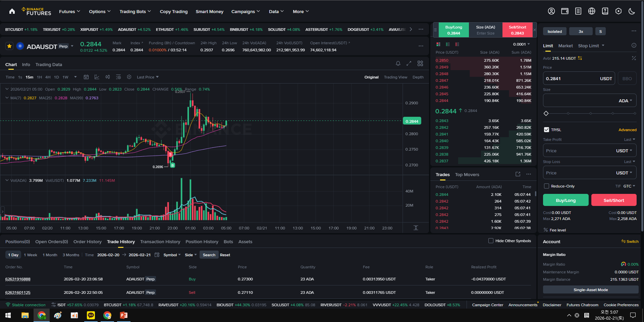Toggle dark mode moon icon
Screen dimensions: 644x322
click(x=632, y=11)
